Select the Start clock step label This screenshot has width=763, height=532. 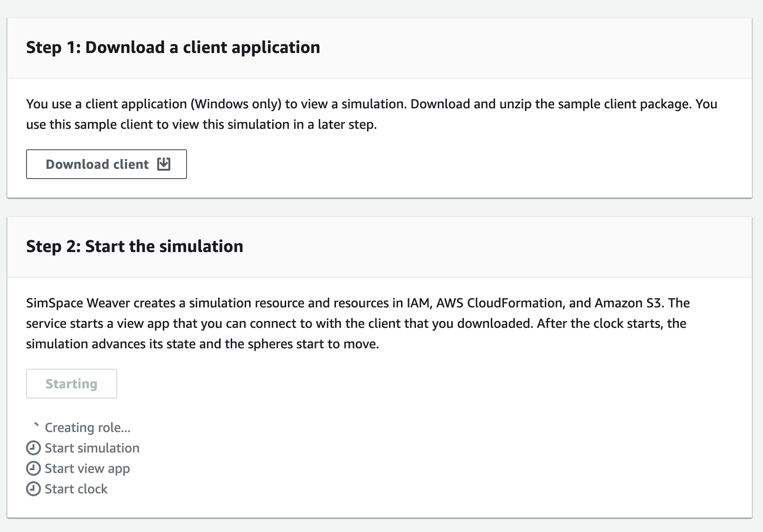click(x=76, y=489)
